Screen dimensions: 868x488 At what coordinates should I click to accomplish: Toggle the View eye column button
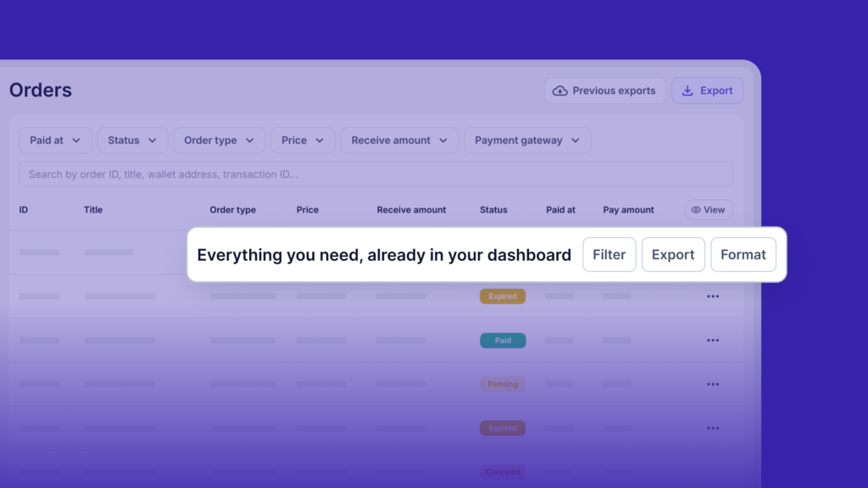pos(709,210)
